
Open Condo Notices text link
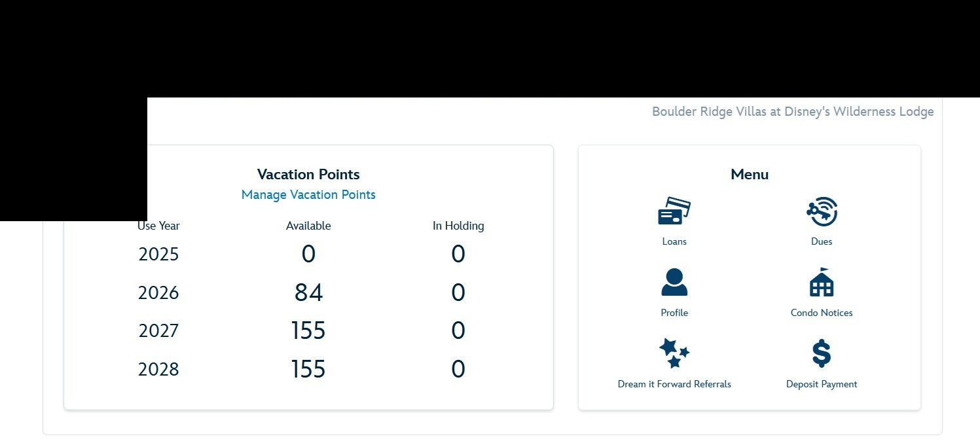click(x=822, y=313)
